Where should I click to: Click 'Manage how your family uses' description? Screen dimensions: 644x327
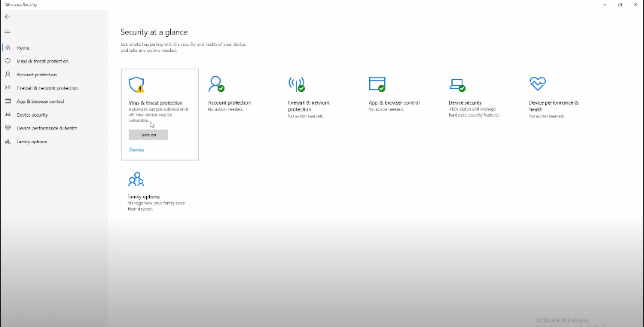[156, 206]
